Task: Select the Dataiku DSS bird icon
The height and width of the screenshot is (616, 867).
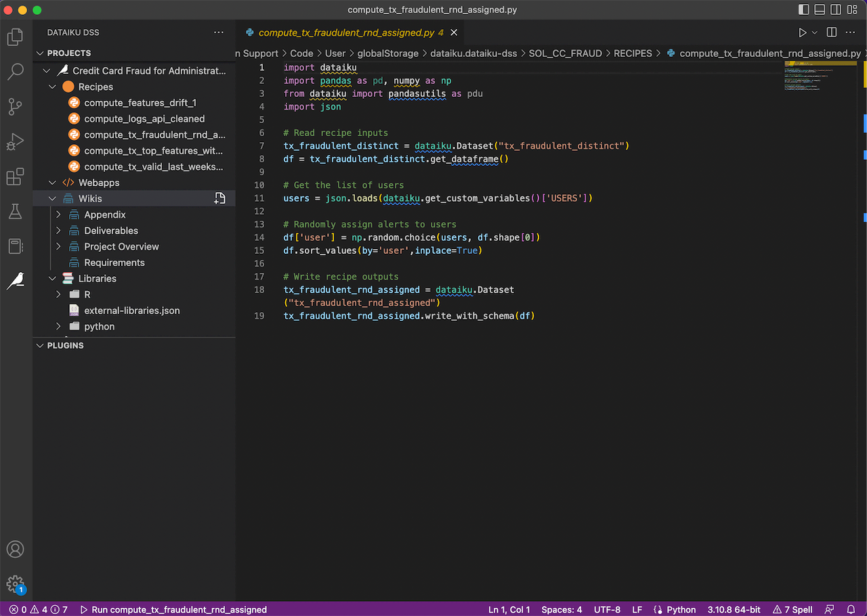Action: point(15,281)
